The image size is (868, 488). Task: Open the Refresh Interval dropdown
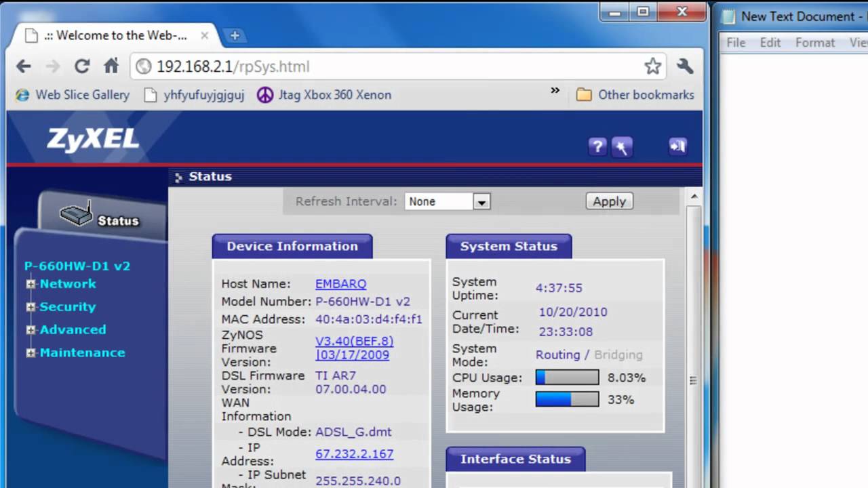pos(448,201)
